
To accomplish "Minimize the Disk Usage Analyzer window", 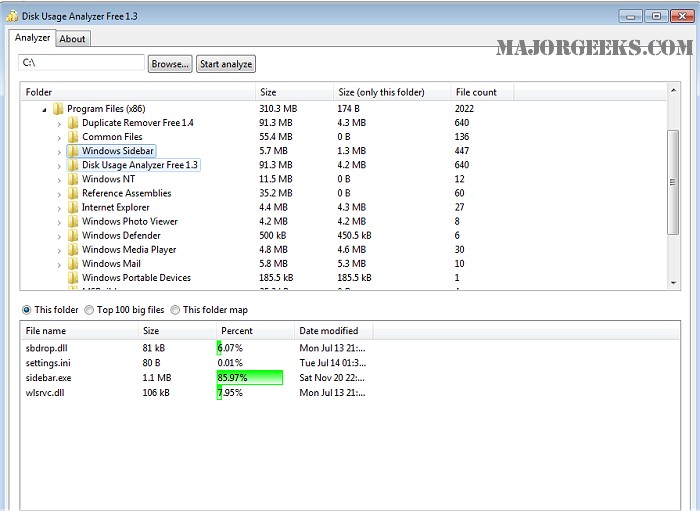I will (x=630, y=17).
